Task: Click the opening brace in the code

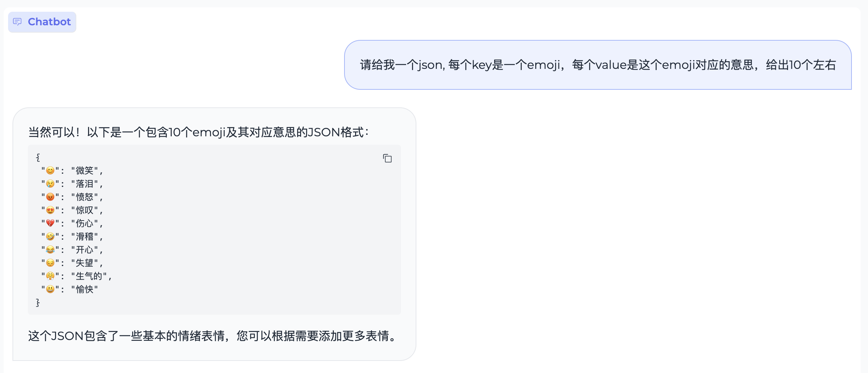Action: (37, 157)
